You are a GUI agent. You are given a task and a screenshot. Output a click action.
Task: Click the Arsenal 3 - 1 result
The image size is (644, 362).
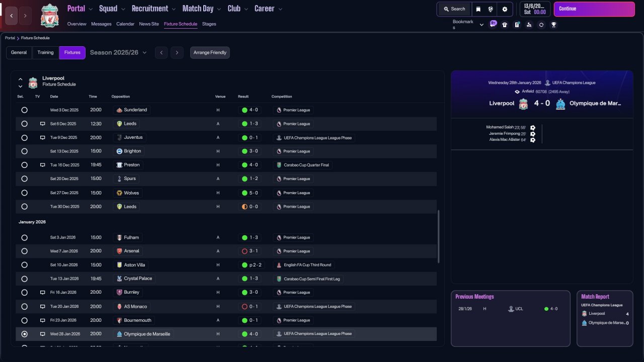point(250,251)
